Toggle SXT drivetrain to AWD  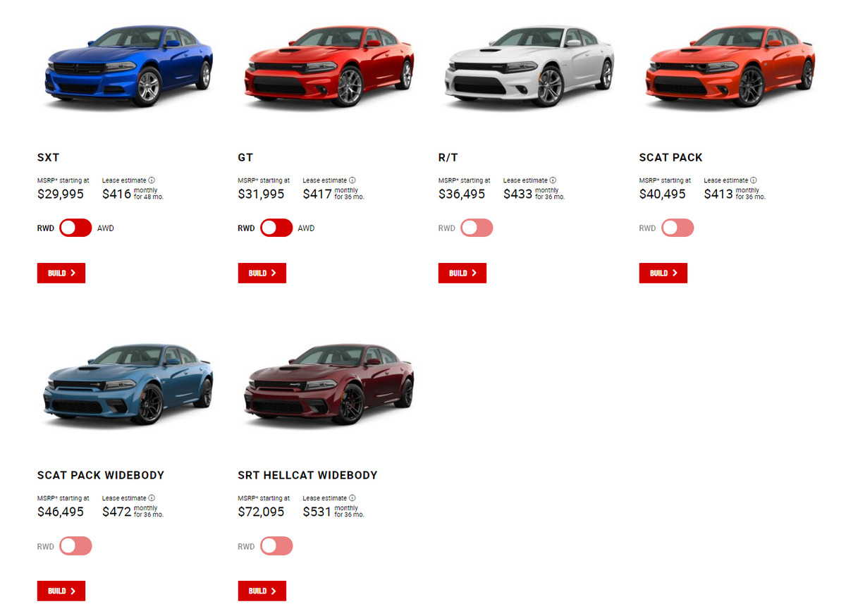click(75, 228)
